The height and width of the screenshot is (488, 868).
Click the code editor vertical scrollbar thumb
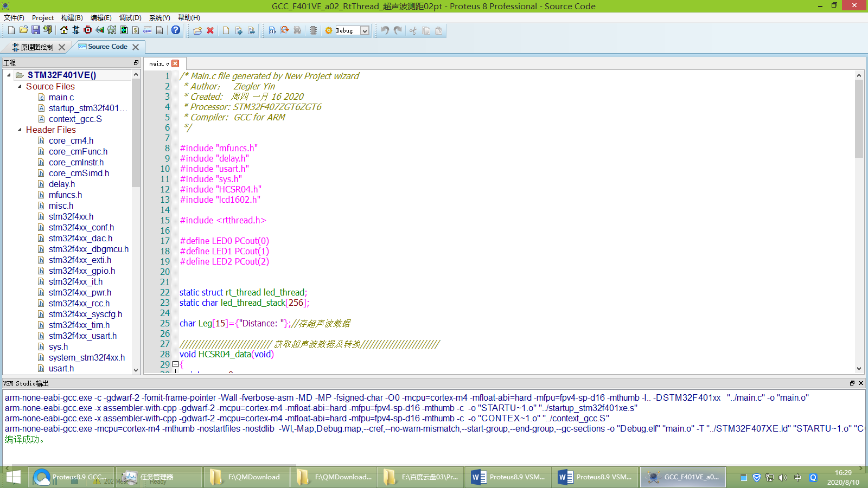859,119
